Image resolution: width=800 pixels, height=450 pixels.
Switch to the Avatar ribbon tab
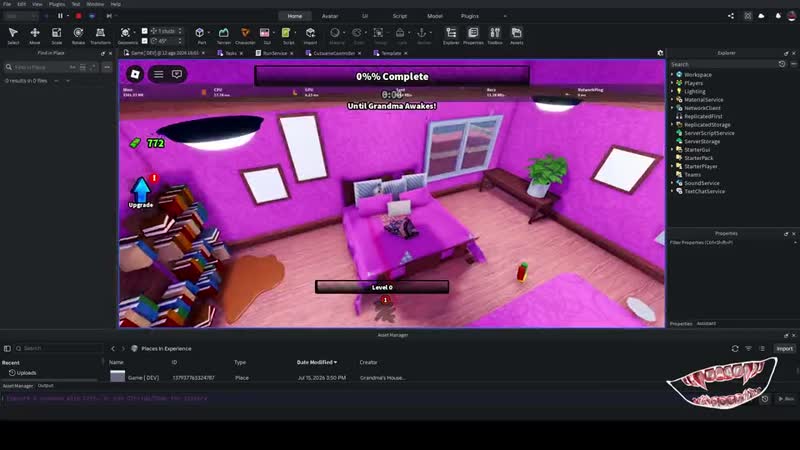pos(330,16)
